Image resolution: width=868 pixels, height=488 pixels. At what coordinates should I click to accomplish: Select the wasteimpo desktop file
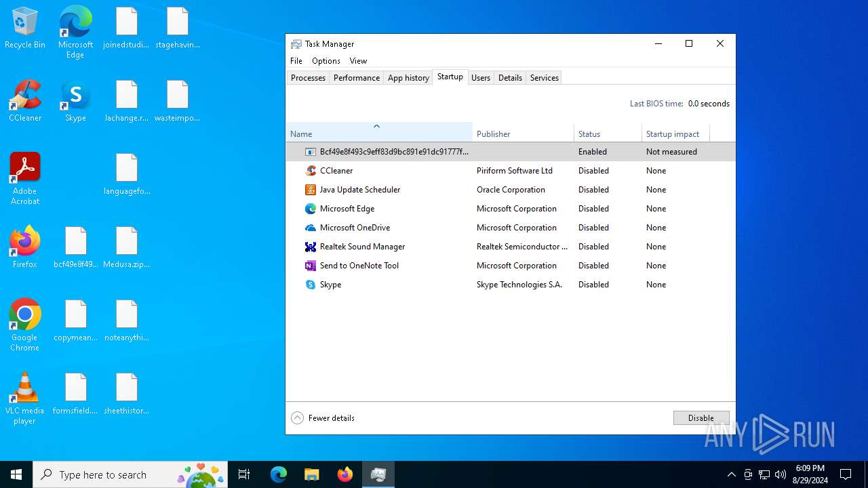click(x=178, y=102)
